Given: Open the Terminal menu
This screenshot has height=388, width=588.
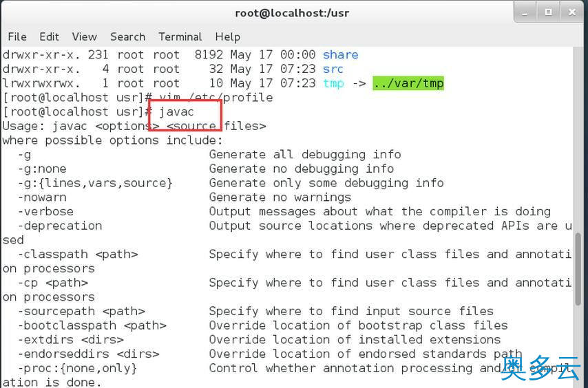Looking at the screenshot, I should (x=180, y=36).
